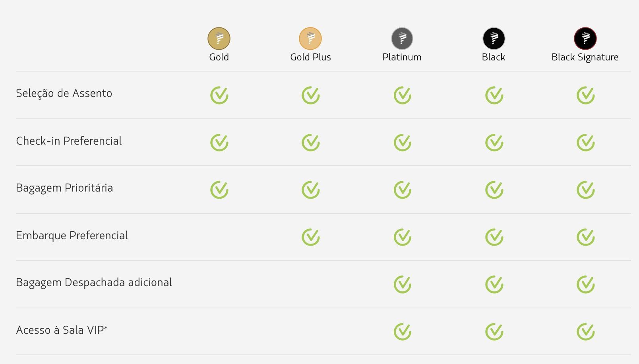Click Gold checkmark for Seleção de Assento
This screenshot has width=639, height=364.
point(219,95)
